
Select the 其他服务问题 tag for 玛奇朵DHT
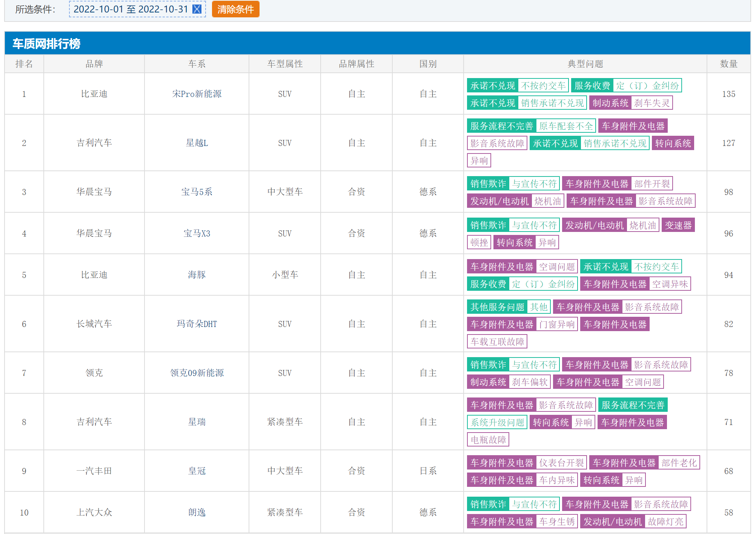coord(497,307)
